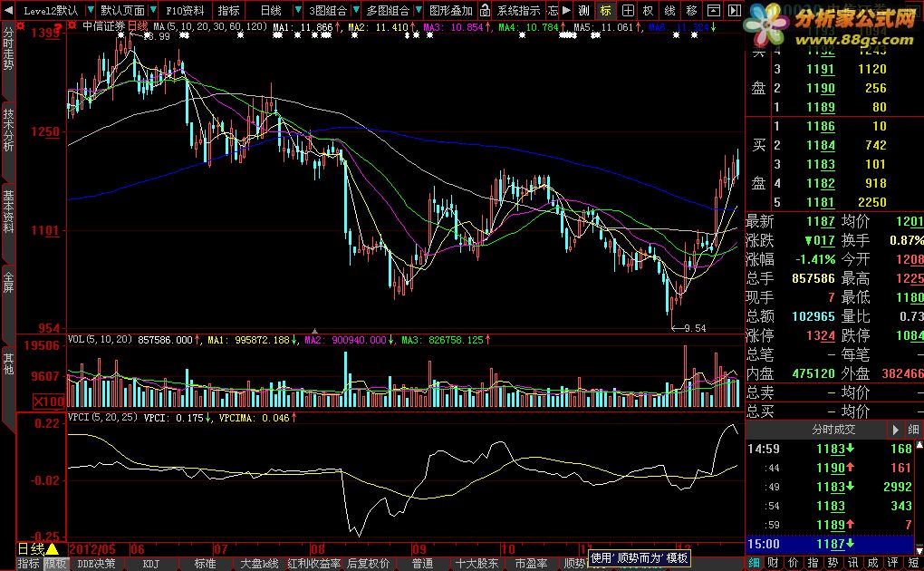Image resolution: width=924 pixels, height=571 pixels.
Task: Click the 财 finance tab at the bottom right
Action: (x=774, y=563)
